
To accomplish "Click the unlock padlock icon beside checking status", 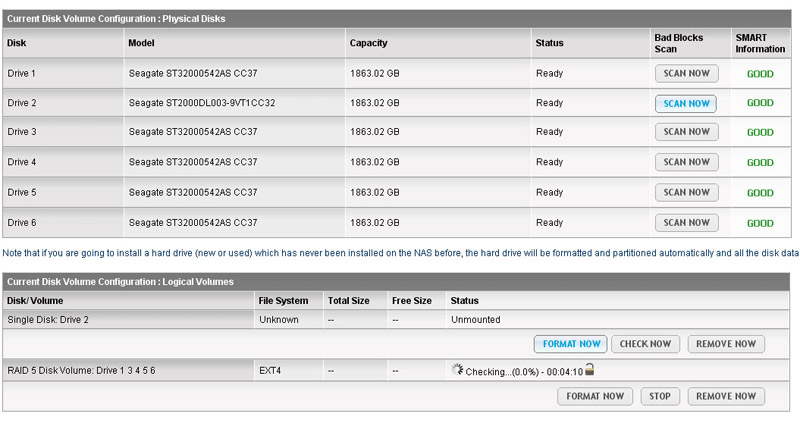I will point(590,370).
